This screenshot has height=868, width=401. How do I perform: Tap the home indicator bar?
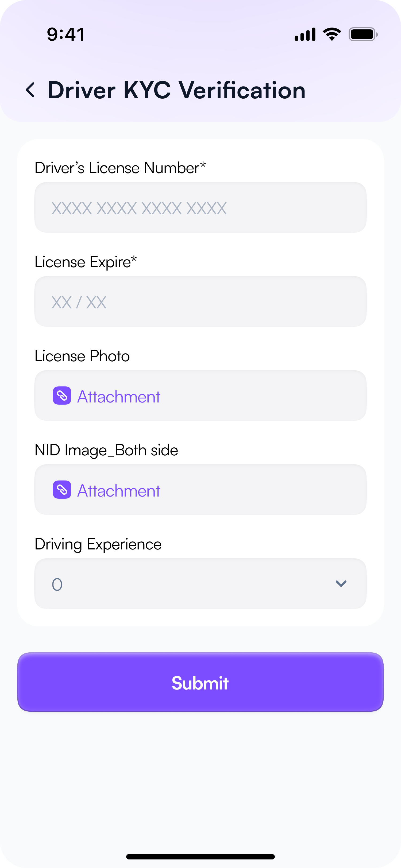coord(200,857)
